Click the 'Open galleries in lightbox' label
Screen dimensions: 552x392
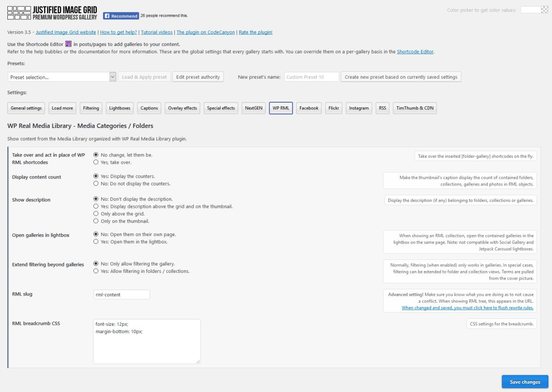click(40, 235)
